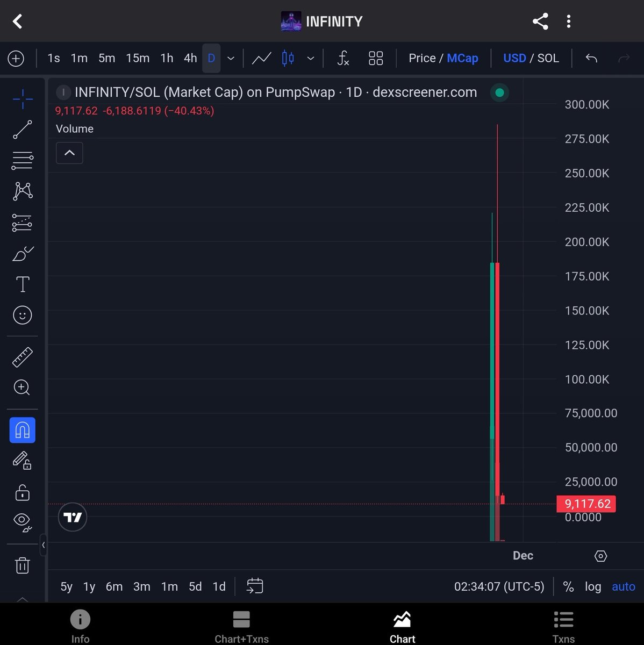Select USD denomination
Screen dimensions: 644x645
pos(514,58)
